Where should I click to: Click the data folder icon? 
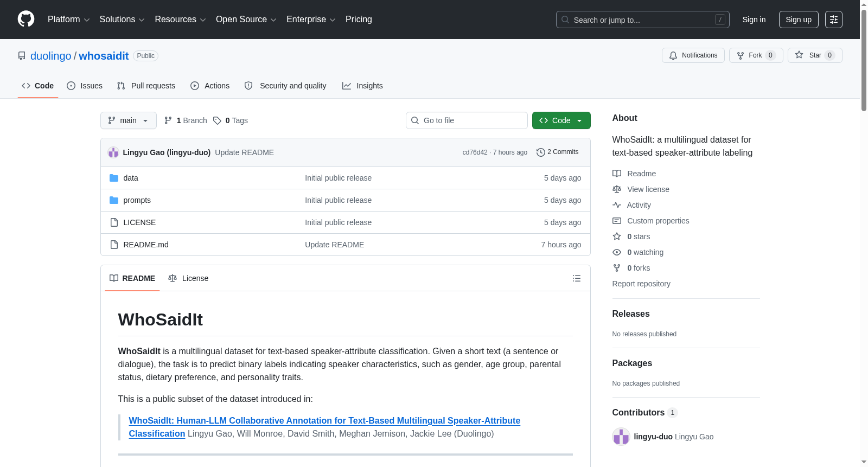click(114, 178)
